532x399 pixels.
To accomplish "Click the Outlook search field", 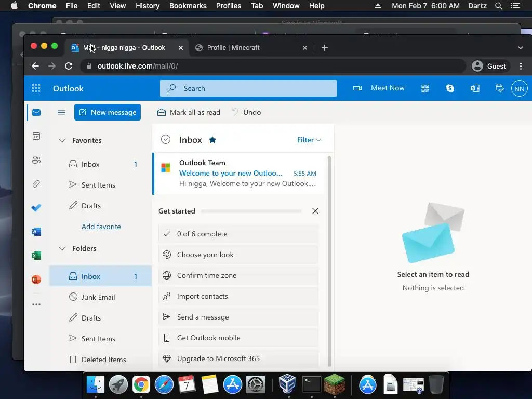I will [x=248, y=88].
